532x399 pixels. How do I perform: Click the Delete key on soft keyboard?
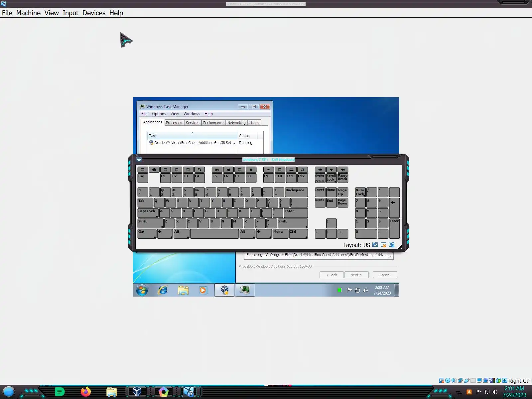pyautogui.click(x=320, y=202)
